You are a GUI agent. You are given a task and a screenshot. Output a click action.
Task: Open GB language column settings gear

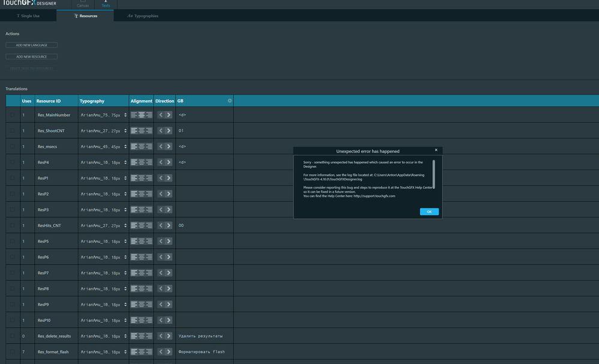click(x=230, y=101)
